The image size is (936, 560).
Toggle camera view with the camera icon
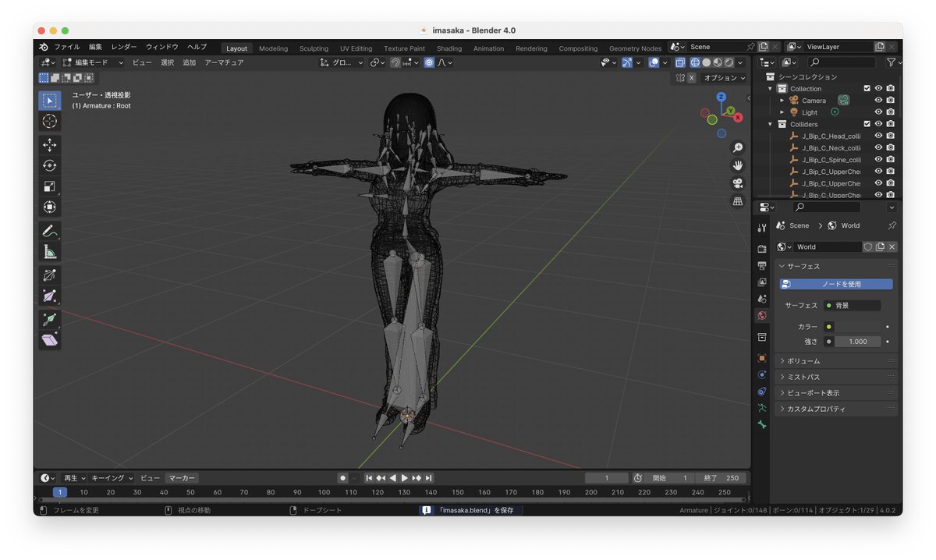(x=737, y=183)
